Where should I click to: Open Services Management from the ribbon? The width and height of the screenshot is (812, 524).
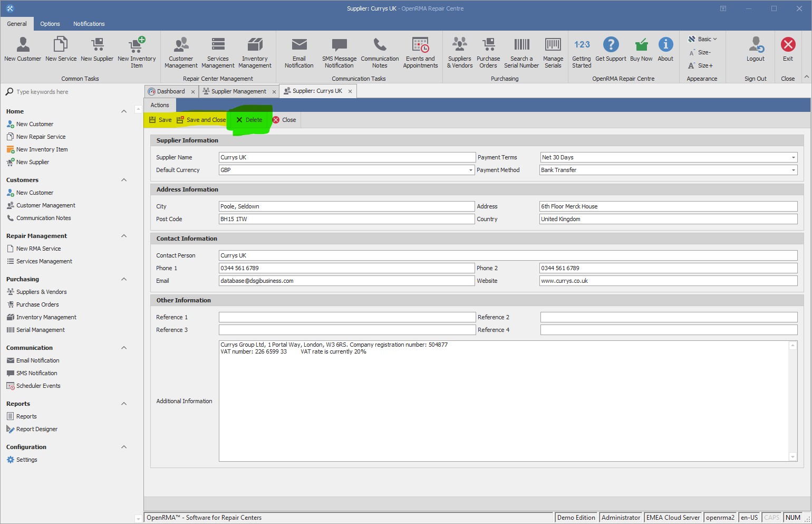point(218,52)
